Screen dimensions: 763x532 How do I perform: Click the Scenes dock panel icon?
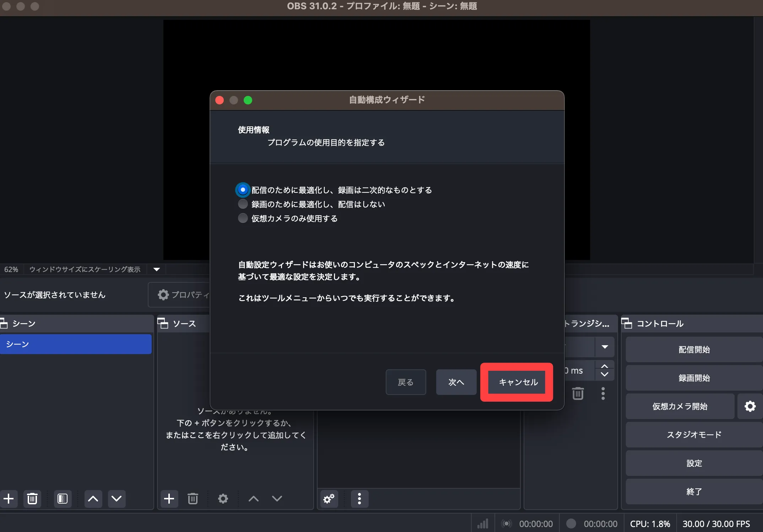[x=4, y=324]
